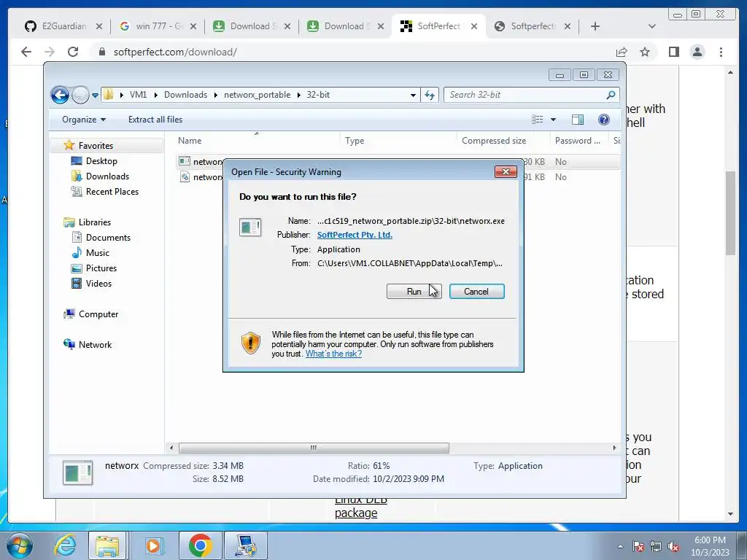Click the Chrome taskbar icon
The image size is (747, 560).
click(200, 545)
